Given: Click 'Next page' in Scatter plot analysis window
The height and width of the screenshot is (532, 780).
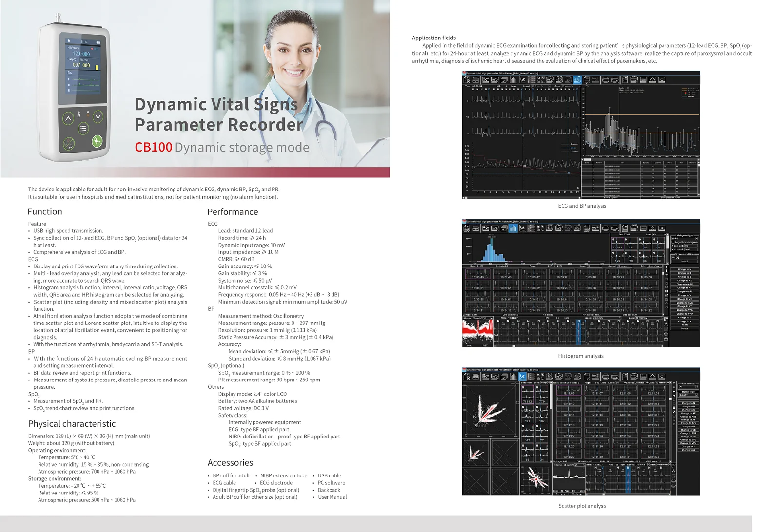Looking at the screenshot, I should pos(577,494).
